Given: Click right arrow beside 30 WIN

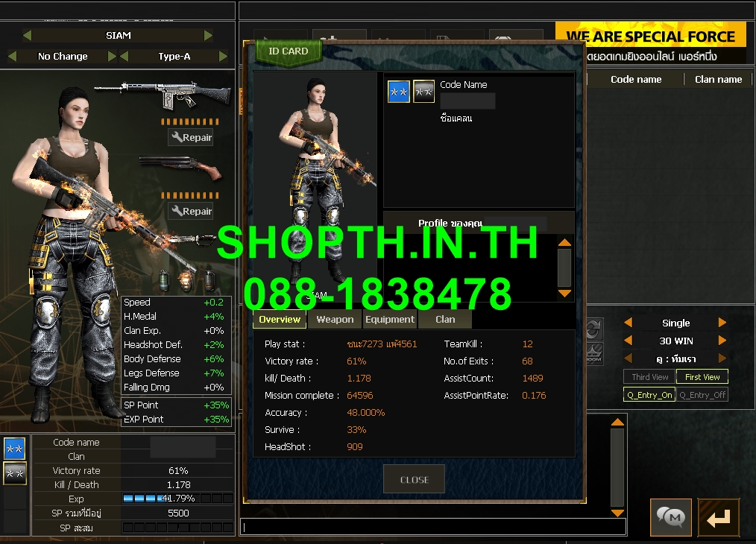Looking at the screenshot, I should (x=722, y=340).
